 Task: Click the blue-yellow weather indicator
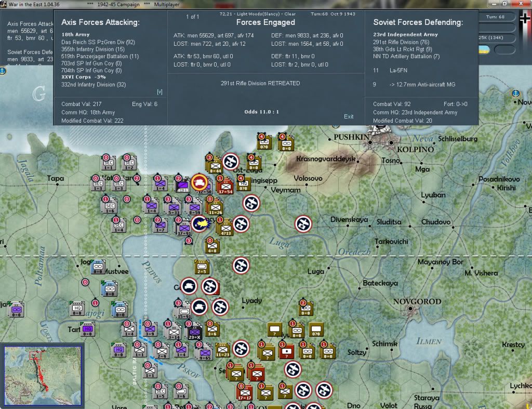[484, 50]
